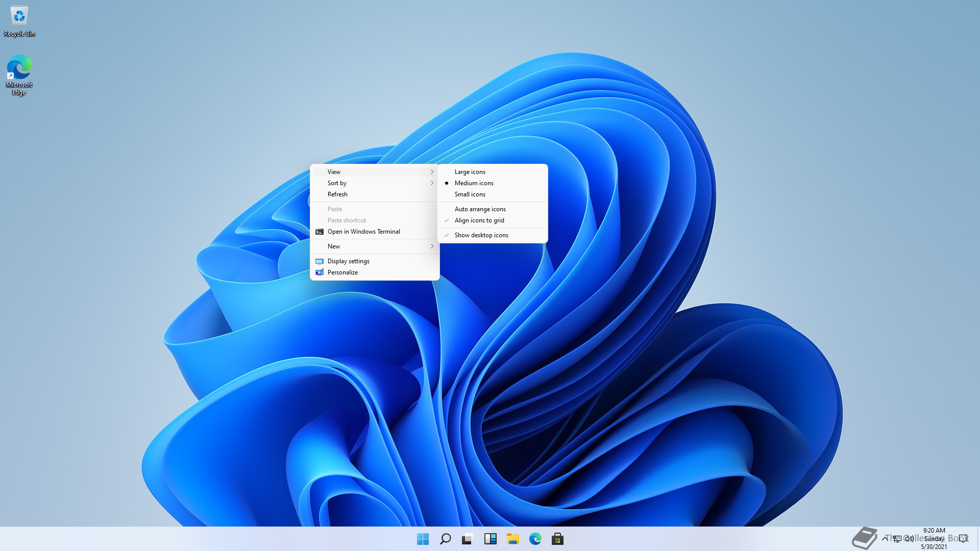
Task: Launch File Explorer from taskbar
Action: [512, 539]
